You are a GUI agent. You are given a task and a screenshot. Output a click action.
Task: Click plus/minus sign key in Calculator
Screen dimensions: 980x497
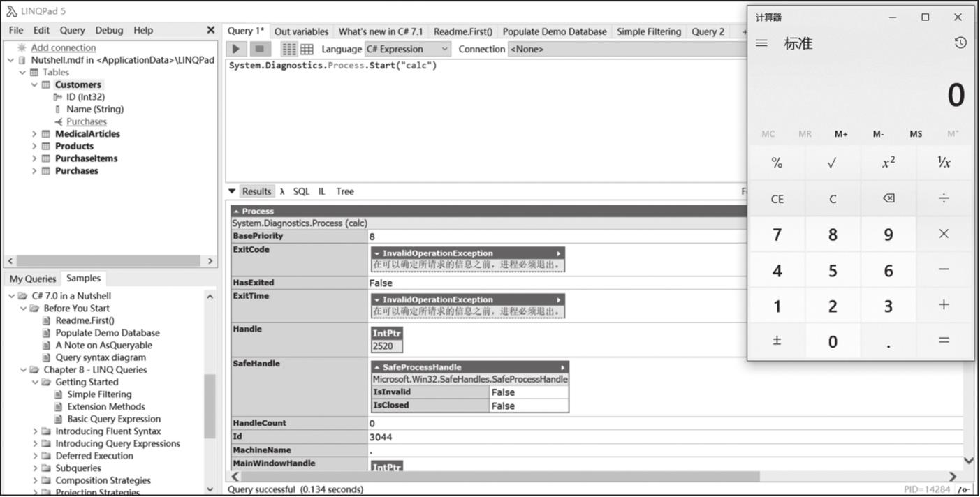[x=777, y=341]
